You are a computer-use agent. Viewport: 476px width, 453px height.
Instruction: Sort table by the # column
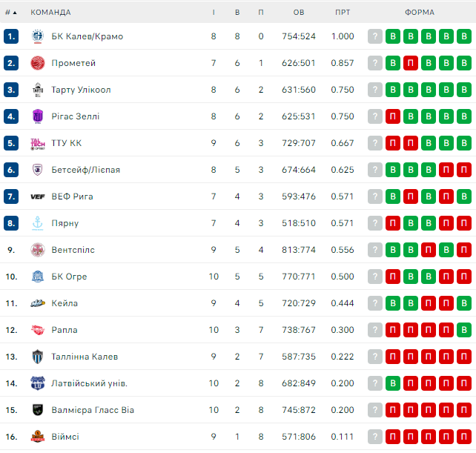tap(10, 13)
